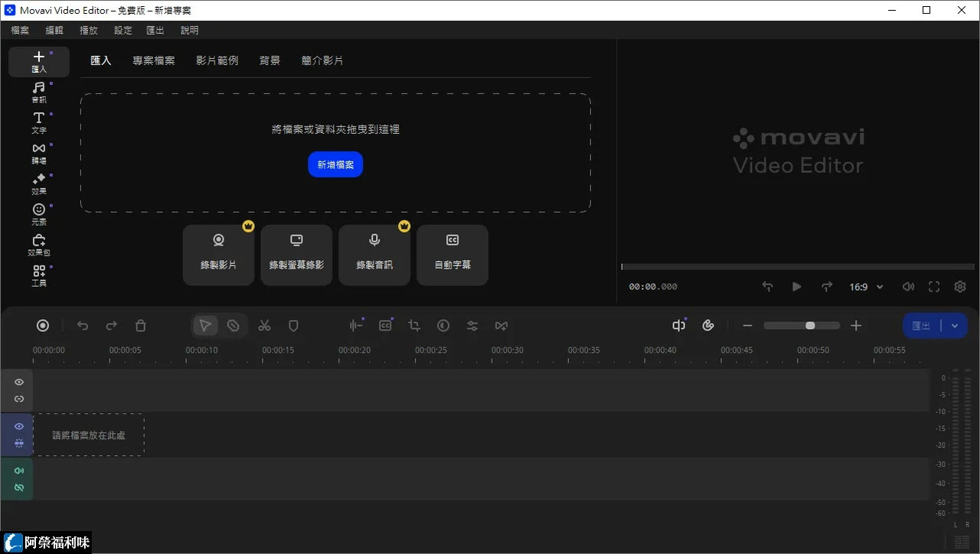Click the blue 匯出 export button

pos(922,326)
